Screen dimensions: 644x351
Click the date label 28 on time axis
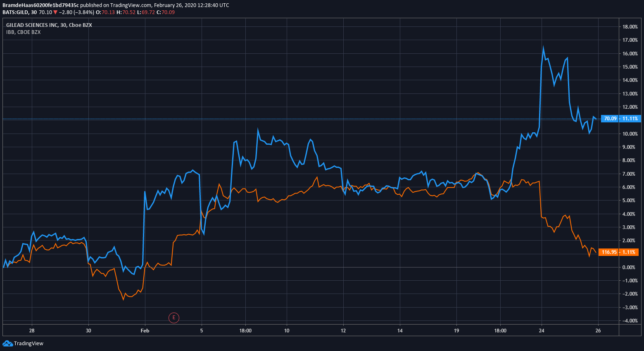click(32, 331)
